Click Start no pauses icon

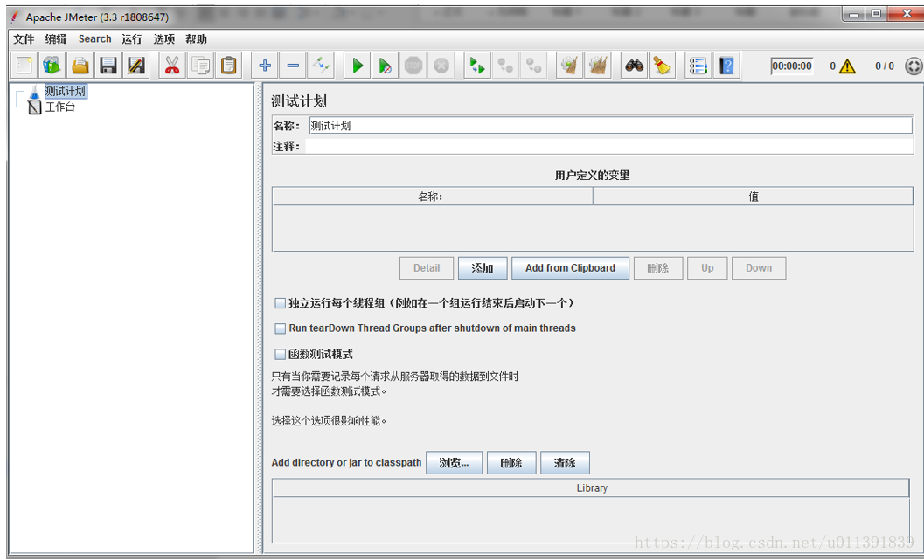pyautogui.click(x=386, y=66)
